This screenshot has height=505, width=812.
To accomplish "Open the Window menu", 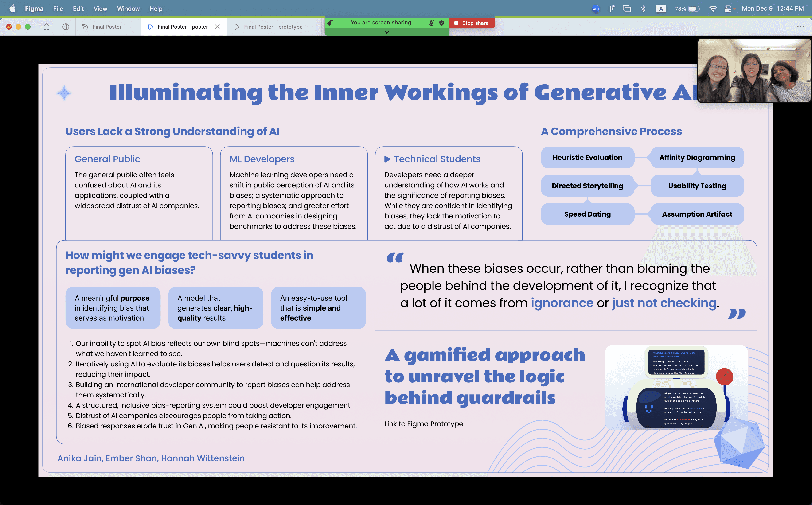I will pyautogui.click(x=128, y=9).
